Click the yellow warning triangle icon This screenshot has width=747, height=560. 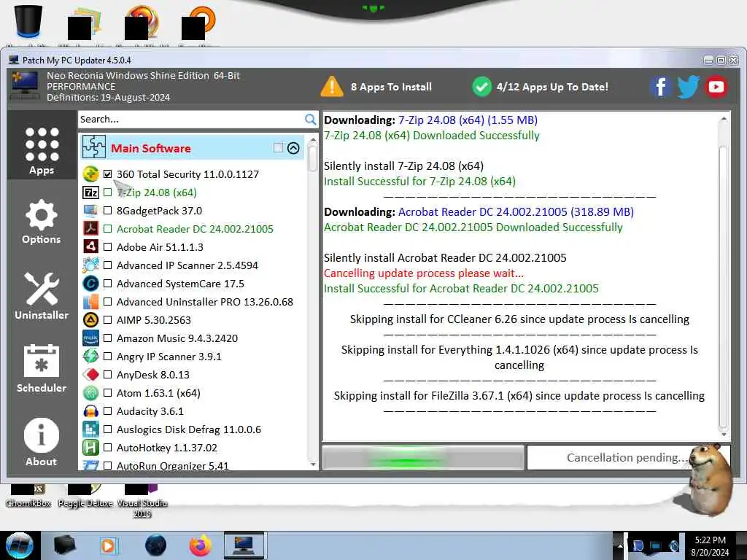pyautogui.click(x=332, y=87)
